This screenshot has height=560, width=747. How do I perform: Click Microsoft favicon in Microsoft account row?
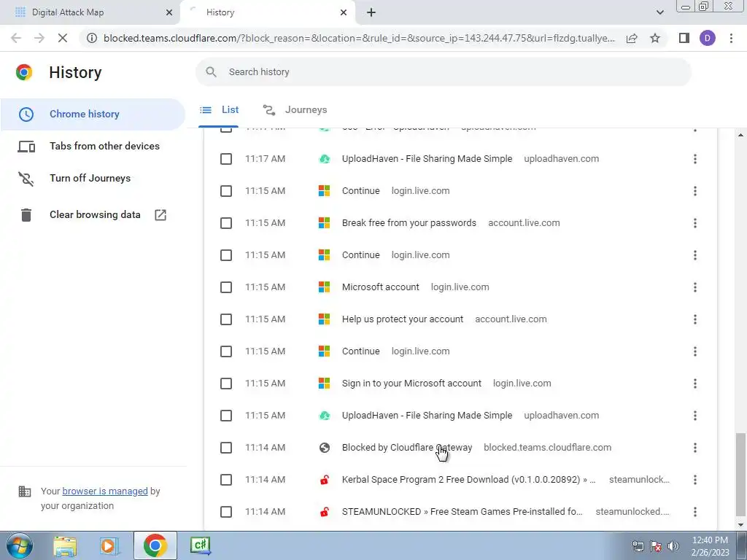325,287
